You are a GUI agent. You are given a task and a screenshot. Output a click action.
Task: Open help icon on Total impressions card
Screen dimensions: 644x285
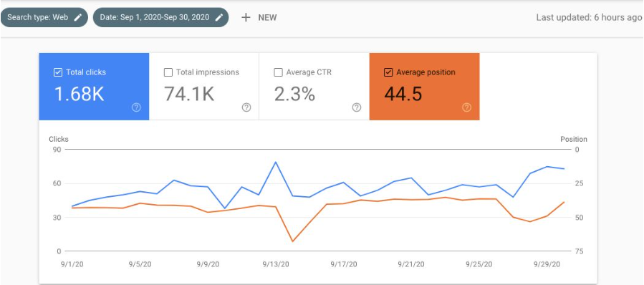pyautogui.click(x=246, y=107)
